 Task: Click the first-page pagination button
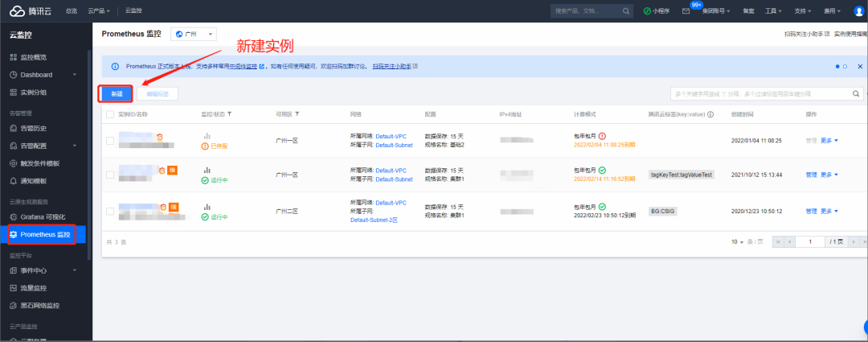pyautogui.click(x=778, y=241)
